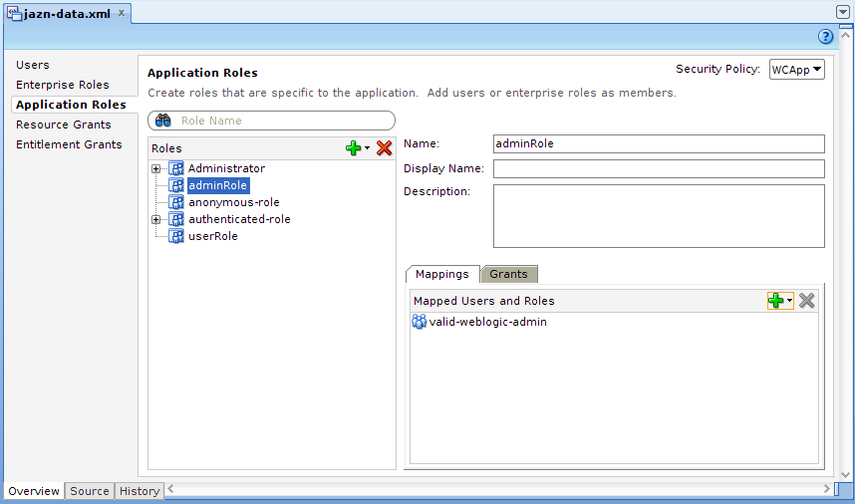Click the red X delete role icon

point(384,148)
